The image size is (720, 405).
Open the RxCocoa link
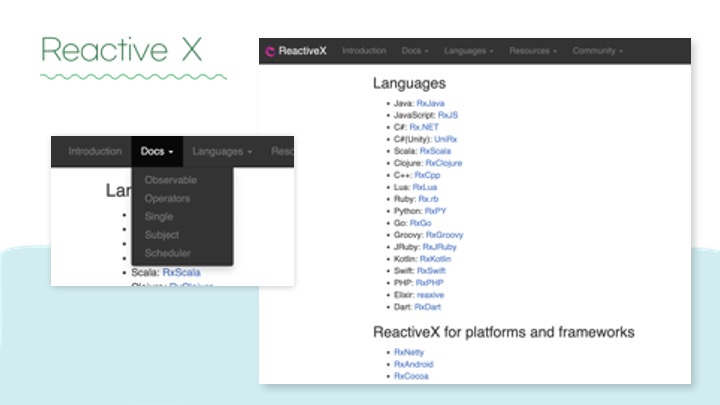pos(411,376)
